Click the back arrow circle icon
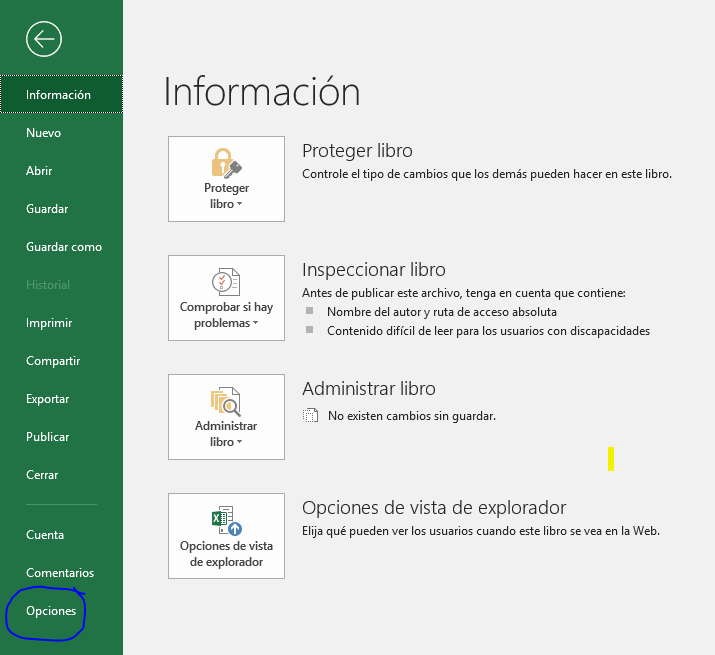Viewport: 715px width, 655px height. point(44,39)
